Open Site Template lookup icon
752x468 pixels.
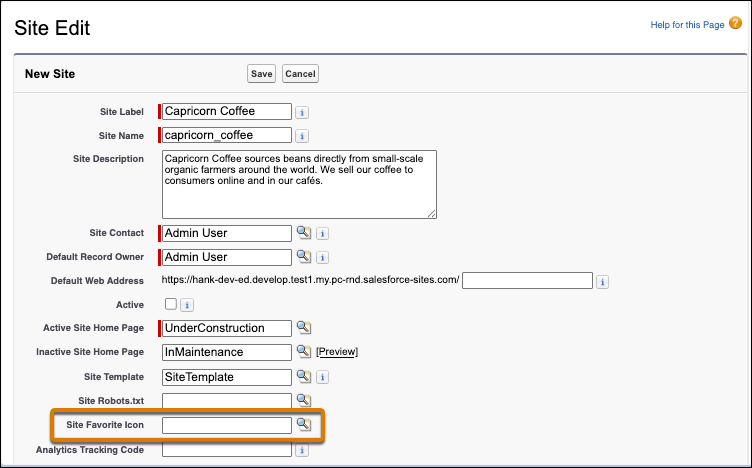coord(304,376)
